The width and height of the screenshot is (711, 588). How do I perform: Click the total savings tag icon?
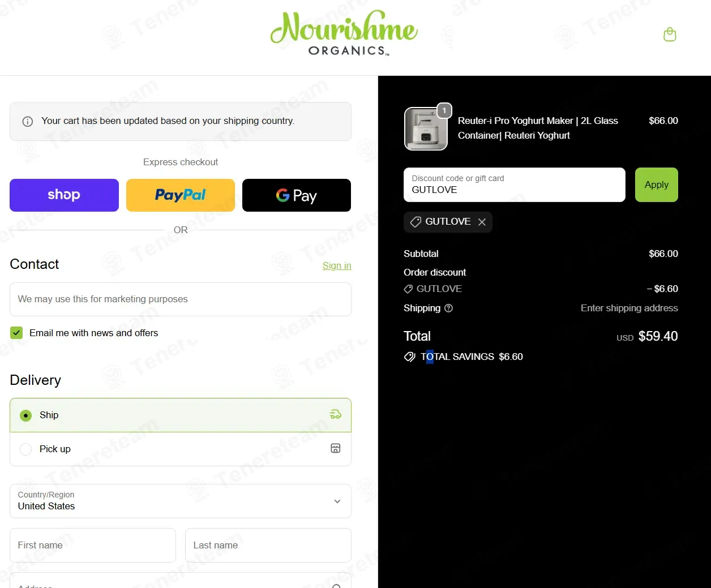coord(410,357)
